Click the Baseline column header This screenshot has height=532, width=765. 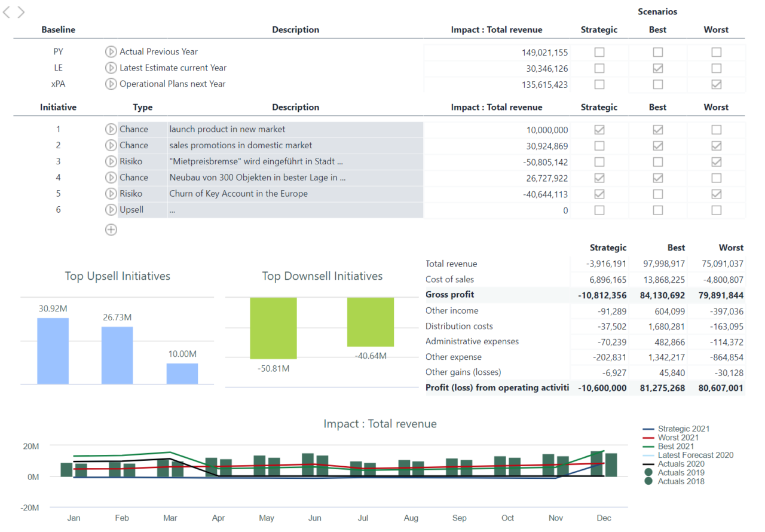tap(58, 29)
